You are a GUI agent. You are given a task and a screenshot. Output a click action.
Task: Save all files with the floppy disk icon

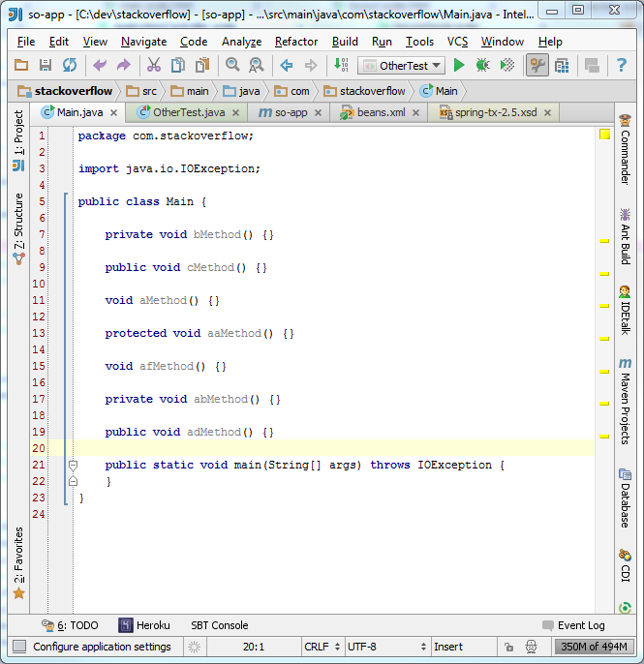[46, 65]
